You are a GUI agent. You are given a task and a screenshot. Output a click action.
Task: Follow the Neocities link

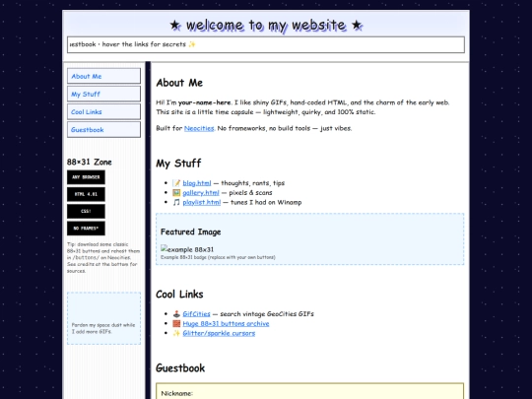click(199, 128)
